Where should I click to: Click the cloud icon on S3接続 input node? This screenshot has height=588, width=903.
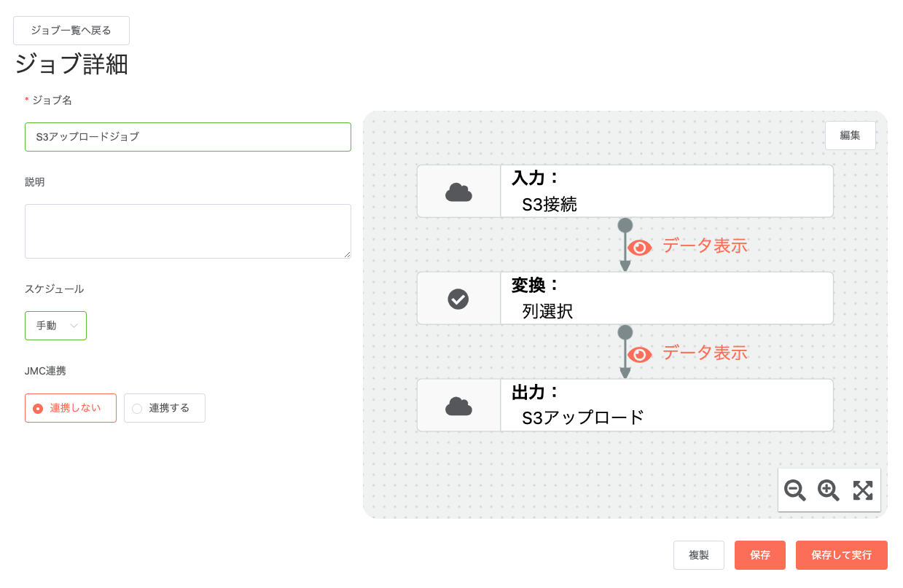pos(458,192)
